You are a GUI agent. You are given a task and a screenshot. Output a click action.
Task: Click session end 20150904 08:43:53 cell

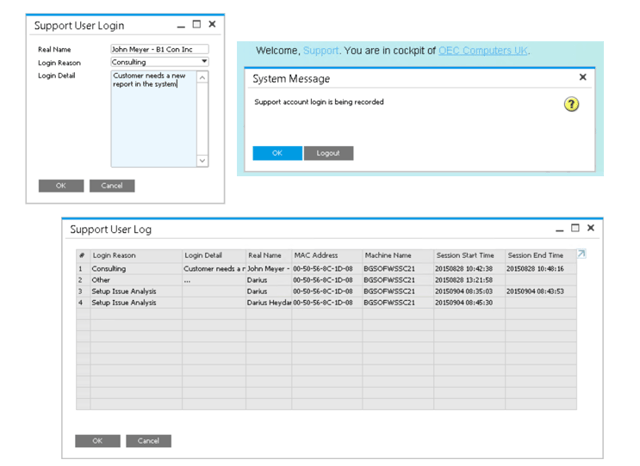[541, 291]
